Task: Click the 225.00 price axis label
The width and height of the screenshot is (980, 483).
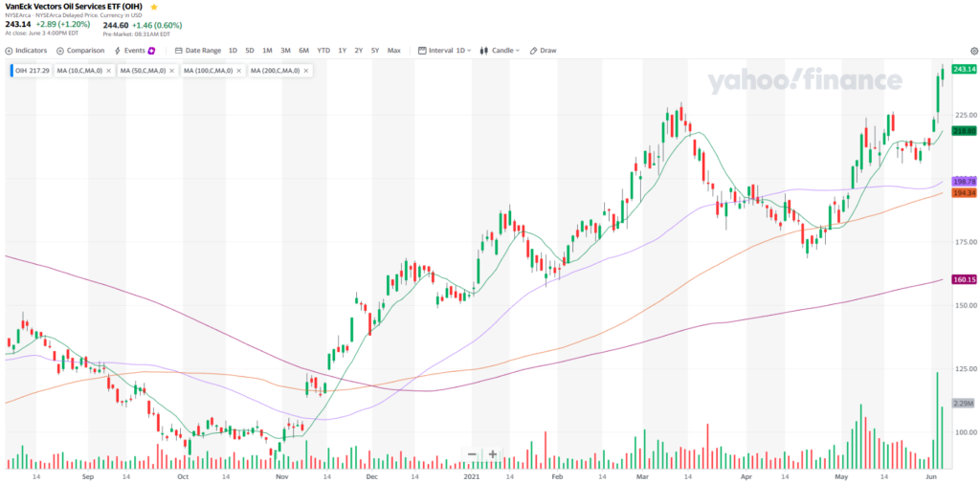Action: tap(965, 115)
